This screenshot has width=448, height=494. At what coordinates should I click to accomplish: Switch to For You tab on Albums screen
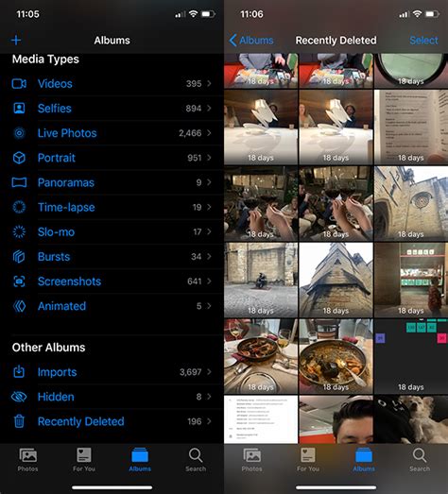click(x=84, y=460)
